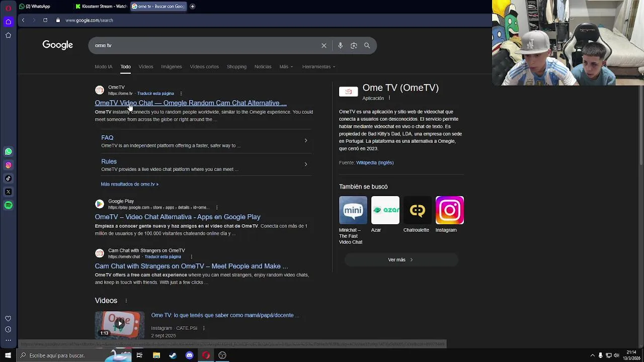Translate the ometv.chat page link

(x=163, y=257)
